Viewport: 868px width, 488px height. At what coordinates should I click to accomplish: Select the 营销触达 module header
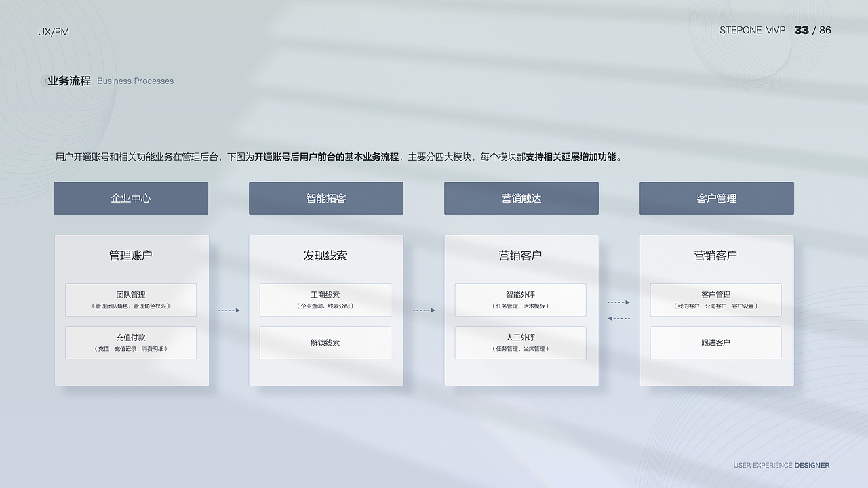click(x=521, y=198)
